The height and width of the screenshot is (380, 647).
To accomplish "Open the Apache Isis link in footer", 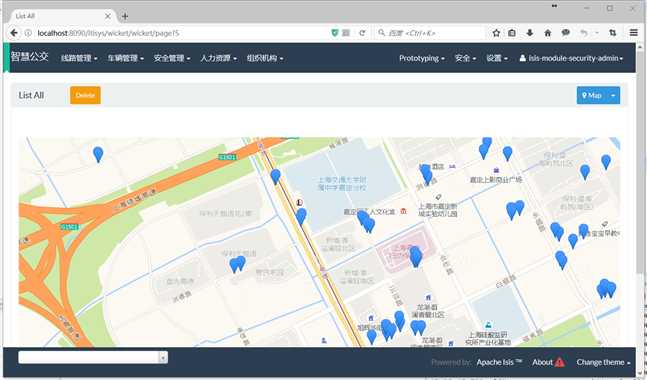I will coord(499,362).
